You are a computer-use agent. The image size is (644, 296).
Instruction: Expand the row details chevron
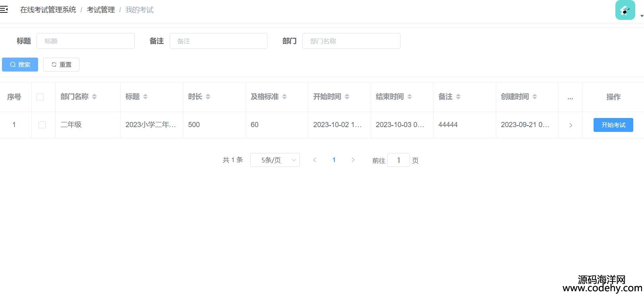click(571, 125)
